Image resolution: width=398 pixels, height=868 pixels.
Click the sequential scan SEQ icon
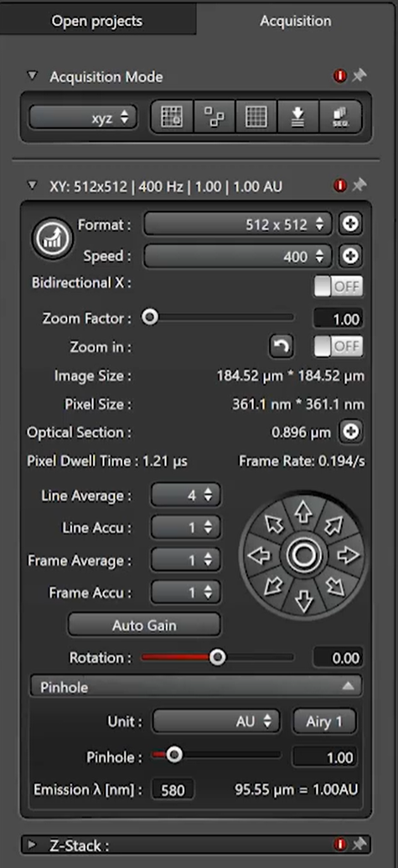(340, 117)
